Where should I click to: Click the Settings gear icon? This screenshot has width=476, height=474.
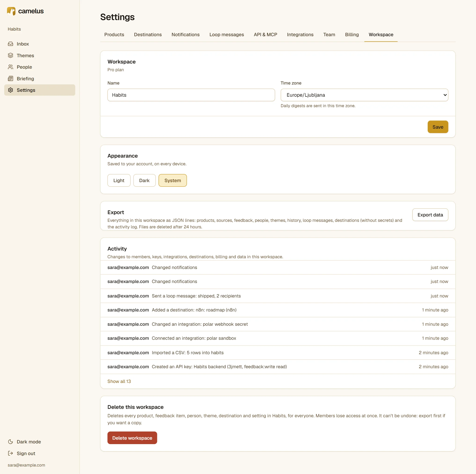pyautogui.click(x=10, y=90)
